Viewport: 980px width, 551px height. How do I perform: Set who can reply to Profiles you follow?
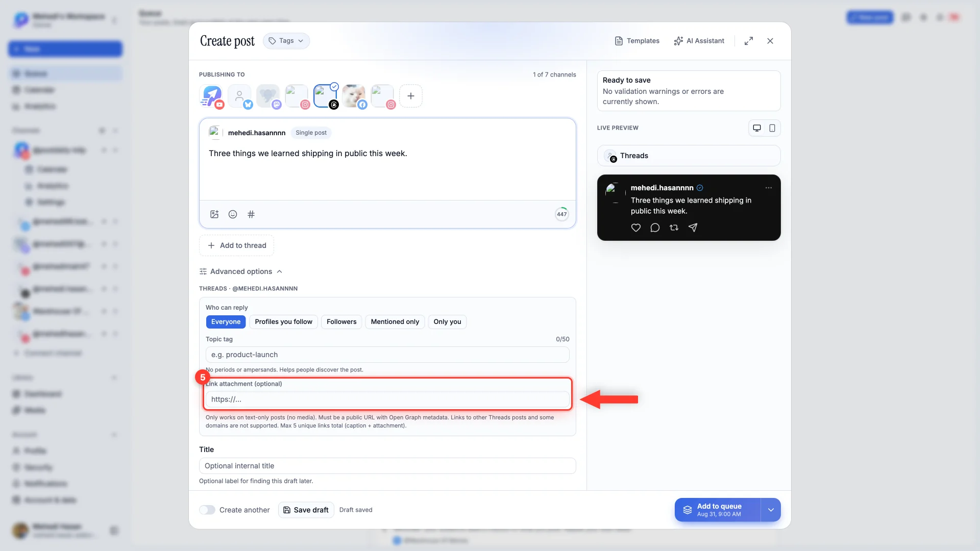pyautogui.click(x=283, y=322)
